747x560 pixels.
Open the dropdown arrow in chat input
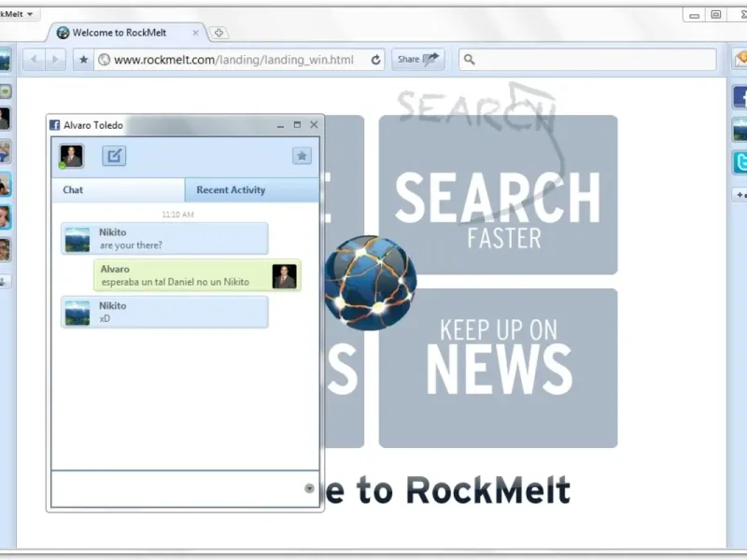coord(309,488)
